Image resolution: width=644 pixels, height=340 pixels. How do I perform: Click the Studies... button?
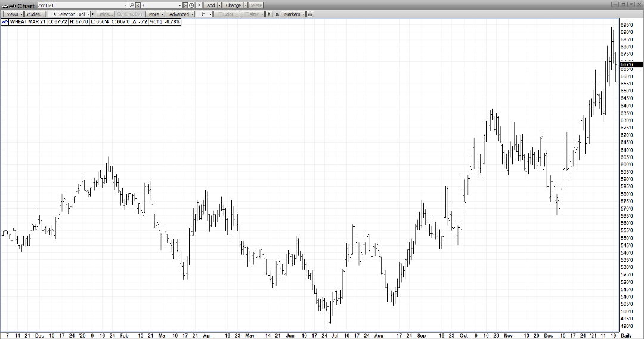[x=35, y=14]
